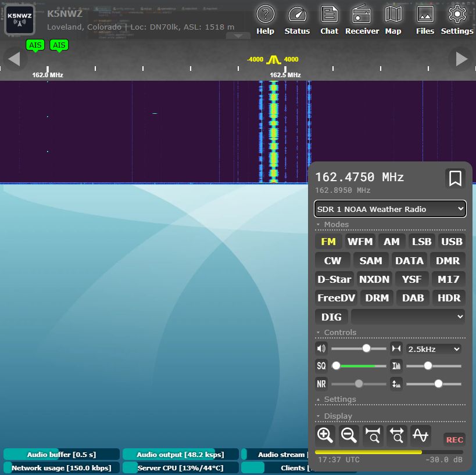The image size is (476, 475).
Task: Zoom out on the waterfall
Action: pos(349,435)
